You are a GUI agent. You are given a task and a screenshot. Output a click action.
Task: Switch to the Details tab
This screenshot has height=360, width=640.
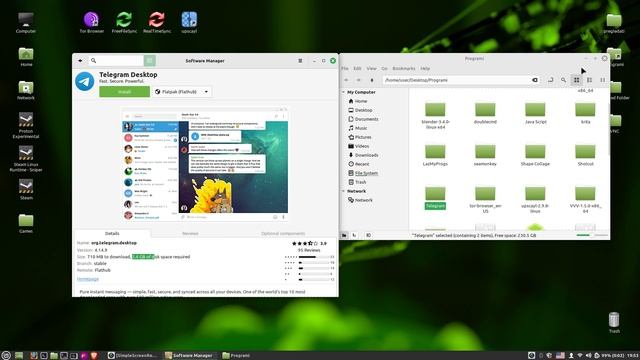point(112,233)
